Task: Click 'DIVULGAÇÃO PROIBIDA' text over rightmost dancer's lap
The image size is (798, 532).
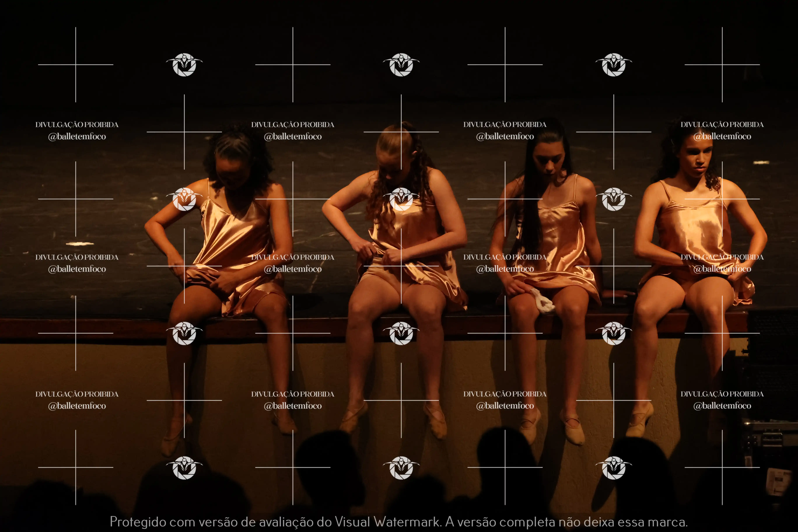Action: point(722,257)
